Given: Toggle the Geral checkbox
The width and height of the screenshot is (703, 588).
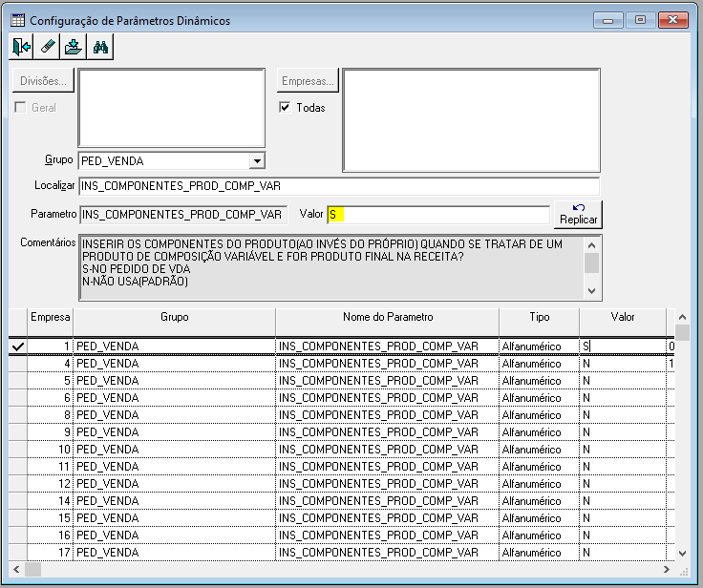Looking at the screenshot, I should point(20,108).
